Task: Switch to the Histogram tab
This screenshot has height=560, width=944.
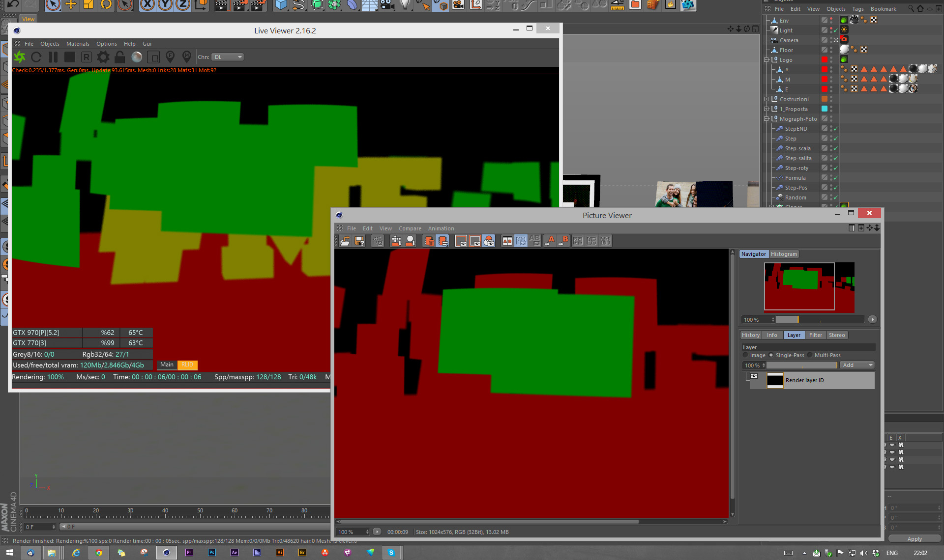Action: 784,254
